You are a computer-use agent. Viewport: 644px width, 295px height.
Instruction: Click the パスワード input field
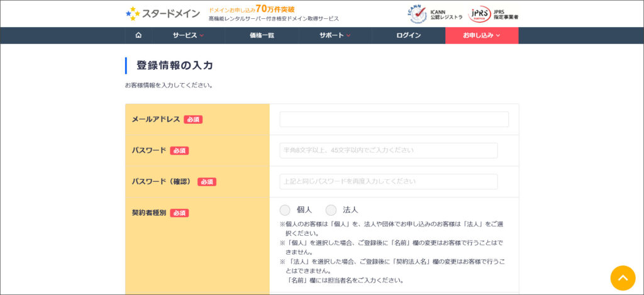388,150
